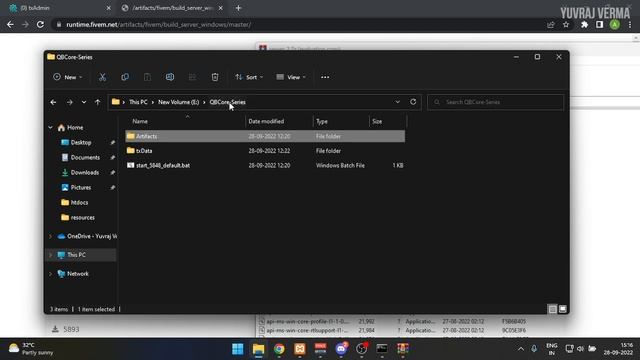Click New Volume (E:) breadcrumb
This screenshot has width=640, height=360.
(x=178, y=102)
